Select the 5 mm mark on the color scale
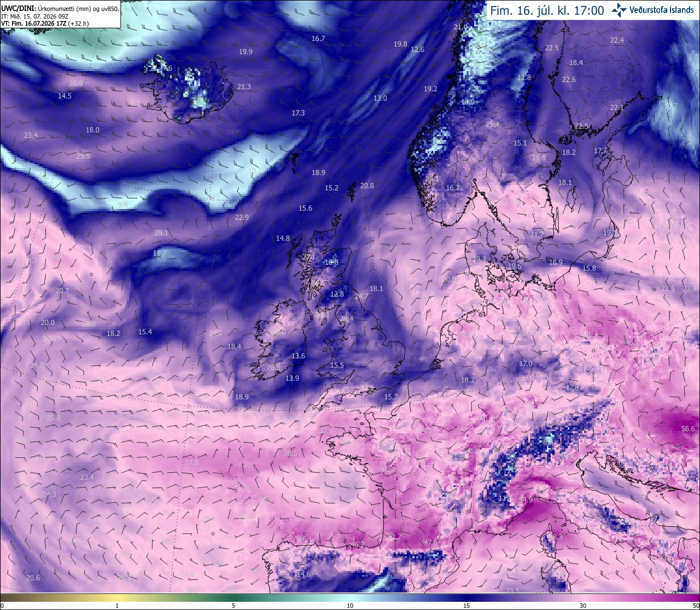Image resolution: width=700 pixels, height=610 pixels. click(234, 606)
